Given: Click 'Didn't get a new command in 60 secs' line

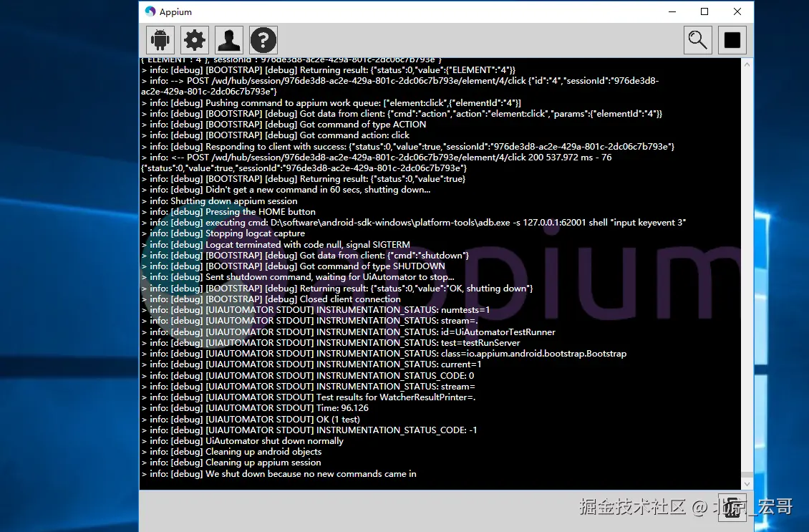Looking at the screenshot, I should tap(286, 189).
